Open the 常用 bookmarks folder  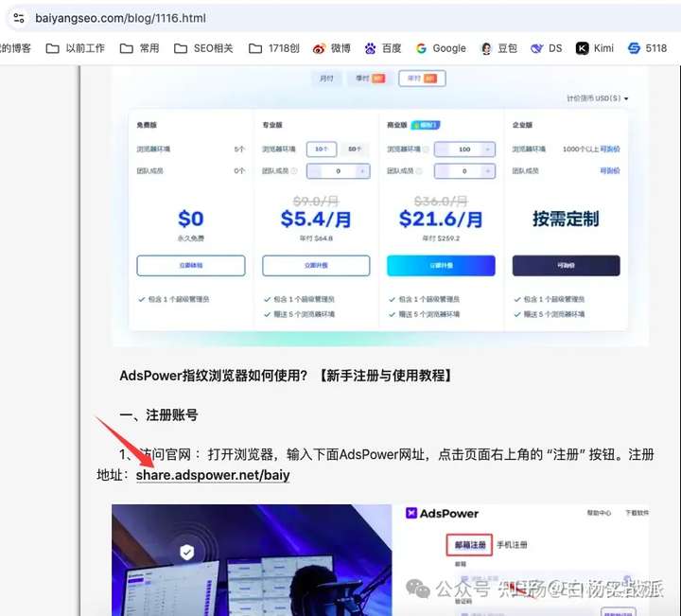(x=139, y=48)
